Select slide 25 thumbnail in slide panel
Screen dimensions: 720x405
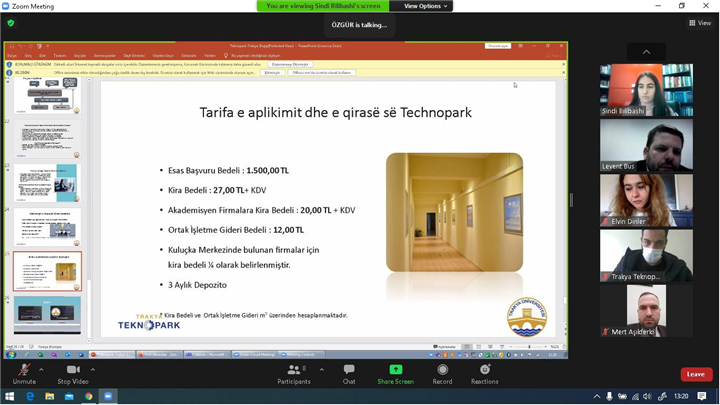[x=47, y=271]
